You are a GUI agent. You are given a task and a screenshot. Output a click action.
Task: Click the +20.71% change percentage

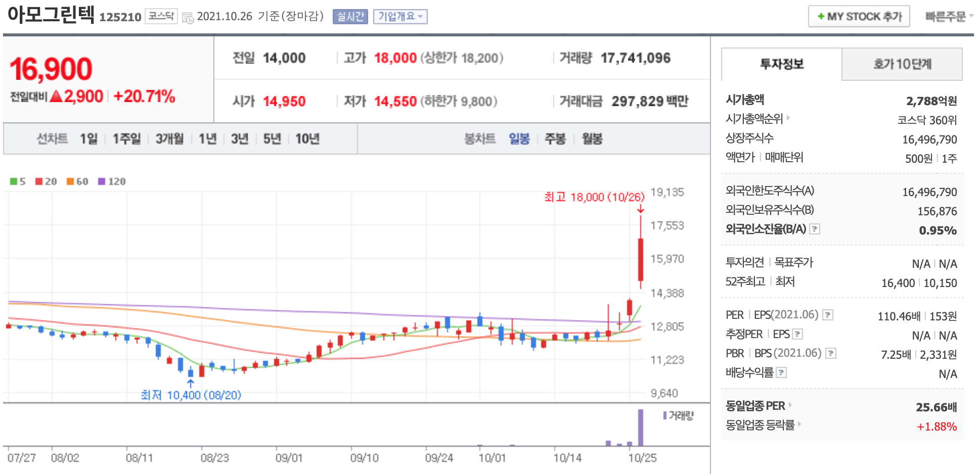(144, 97)
